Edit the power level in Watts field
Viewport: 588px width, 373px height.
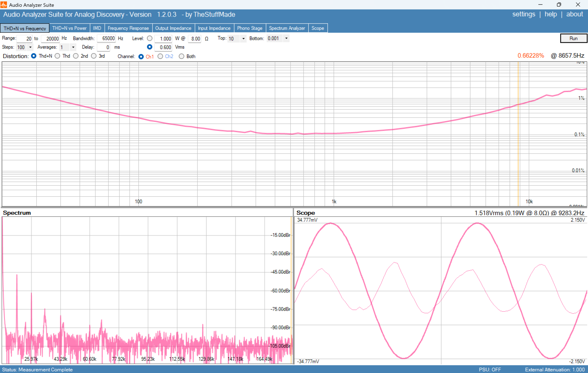(x=163, y=39)
